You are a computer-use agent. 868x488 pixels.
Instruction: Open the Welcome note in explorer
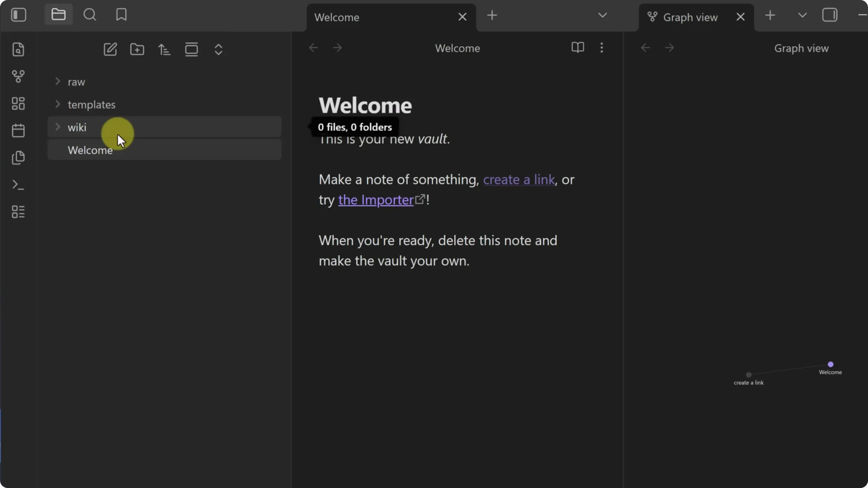[164, 150]
